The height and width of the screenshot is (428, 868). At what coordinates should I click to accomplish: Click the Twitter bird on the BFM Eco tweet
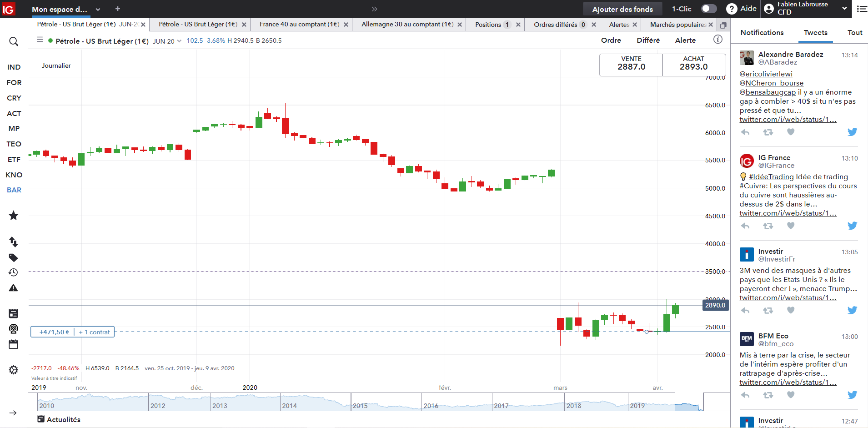coord(852,395)
